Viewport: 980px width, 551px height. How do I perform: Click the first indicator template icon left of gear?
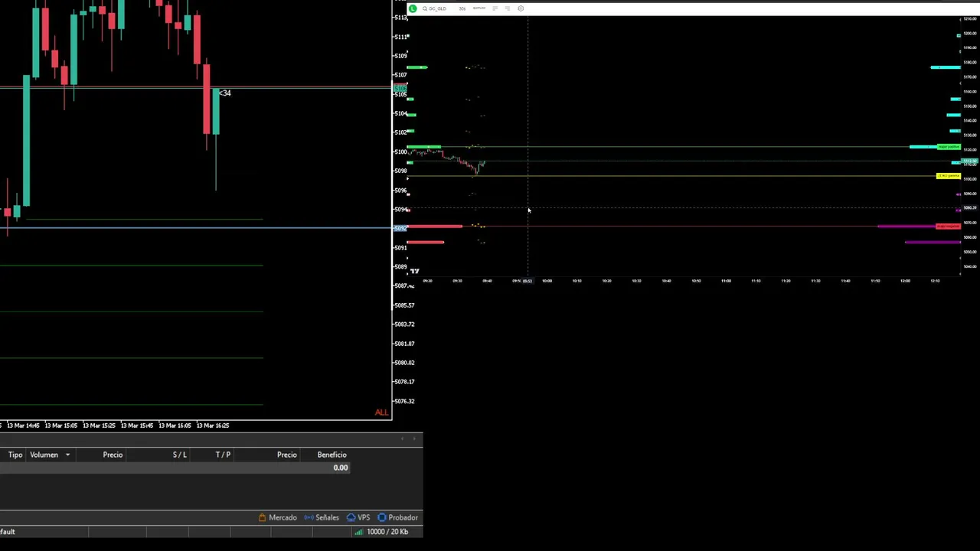pos(495,8)
